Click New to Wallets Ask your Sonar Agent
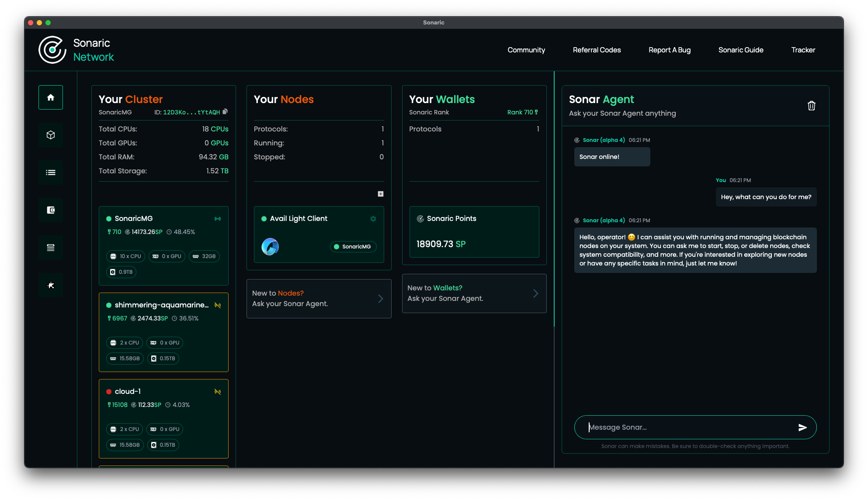 [x=474, y=293]
